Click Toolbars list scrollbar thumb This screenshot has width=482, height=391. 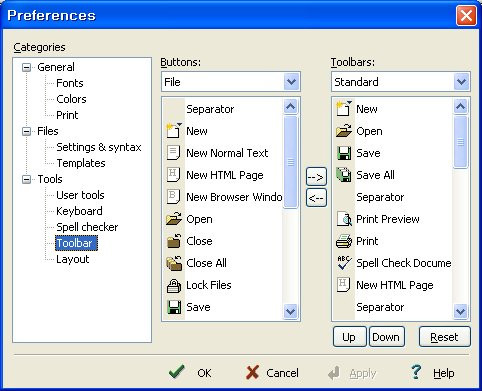[x=461, y=142]
